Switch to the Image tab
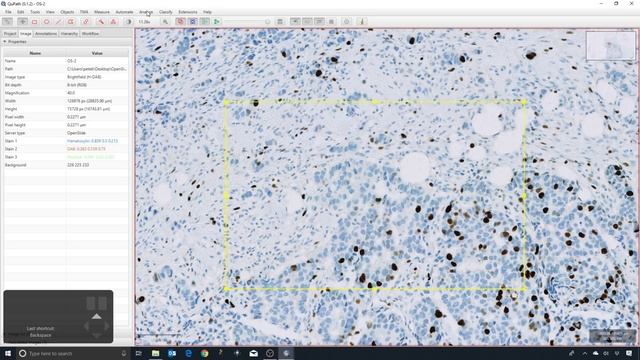This screenshot has width=640, height=360. 26,33
